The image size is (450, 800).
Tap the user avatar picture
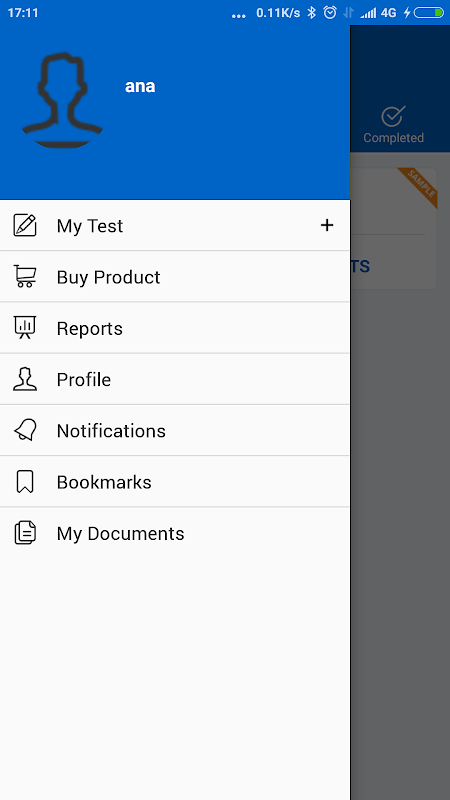click(x=63, y=99)
